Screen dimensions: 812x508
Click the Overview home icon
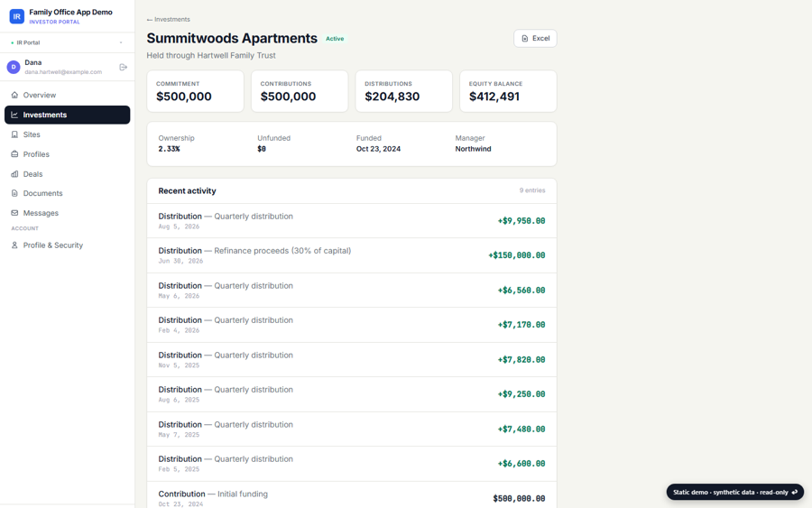click(x=14, y=95)
